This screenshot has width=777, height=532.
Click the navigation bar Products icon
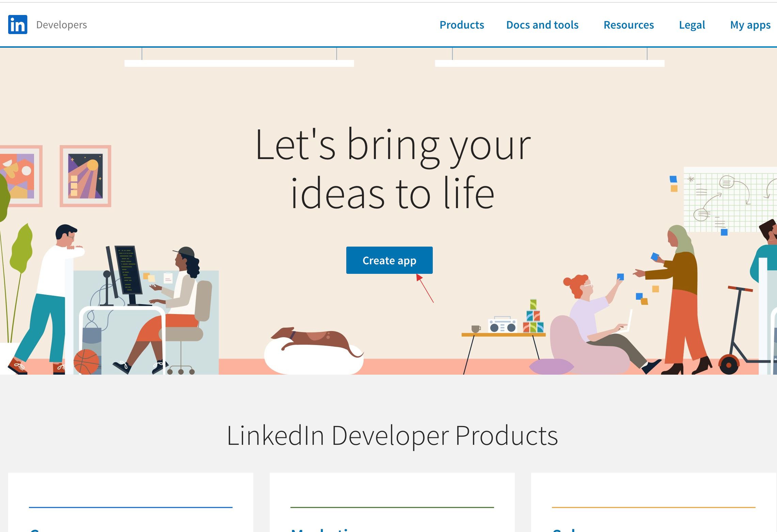pyautogui.click(x=462, y=24)
